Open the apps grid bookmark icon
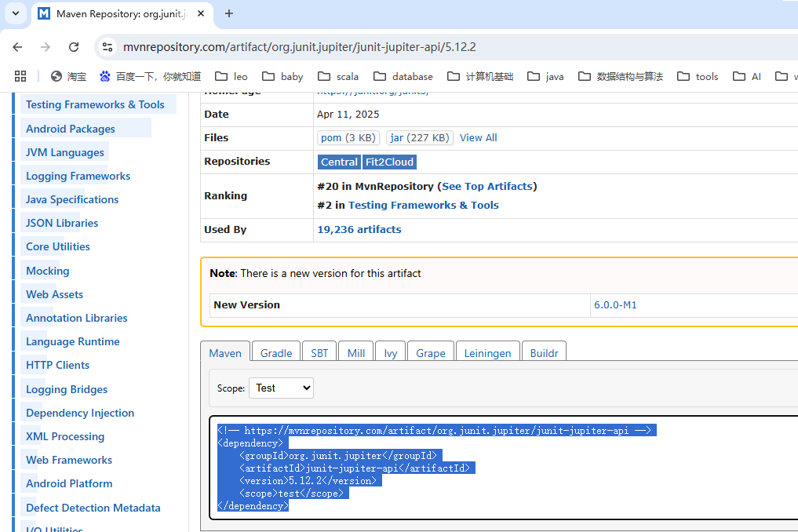 click(20, 76)
